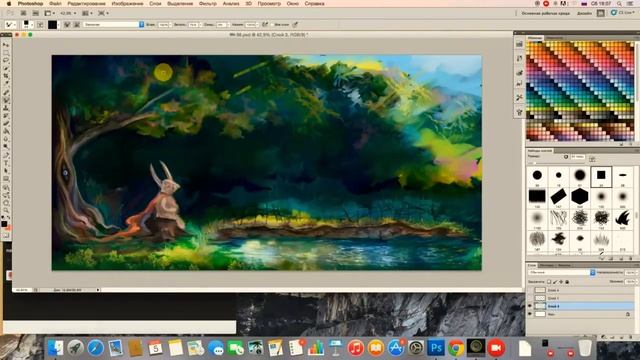Toggle load brush after each stroke

(x=67, y=24)
